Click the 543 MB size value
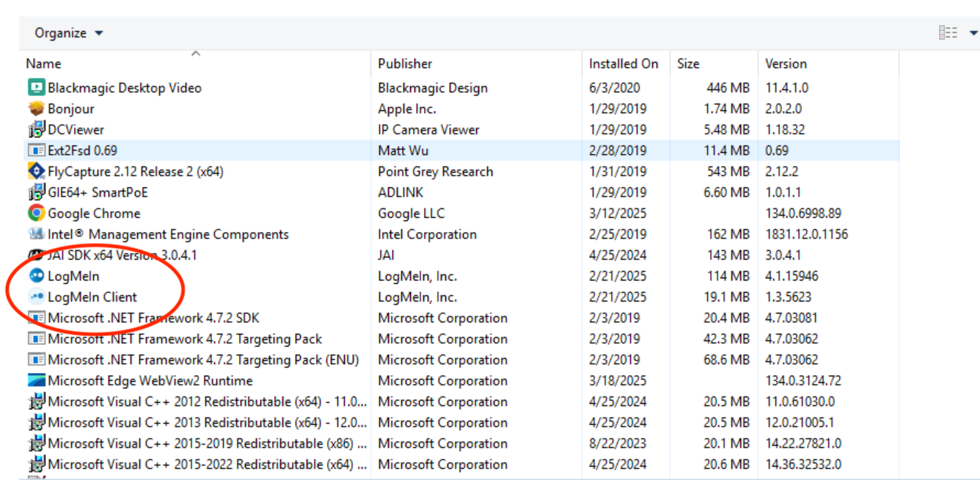 pyautogui.click(x=728, y=171)
